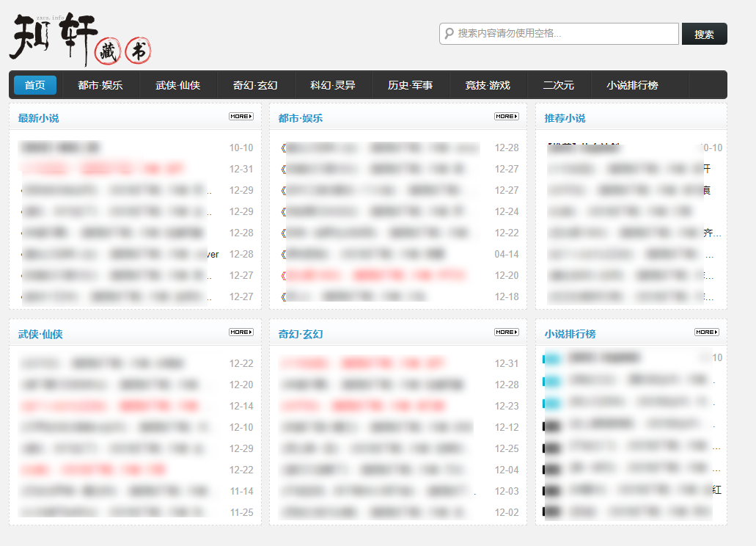Click the 最新小说 section heading
756x546 pixels.
click(38, 118)
